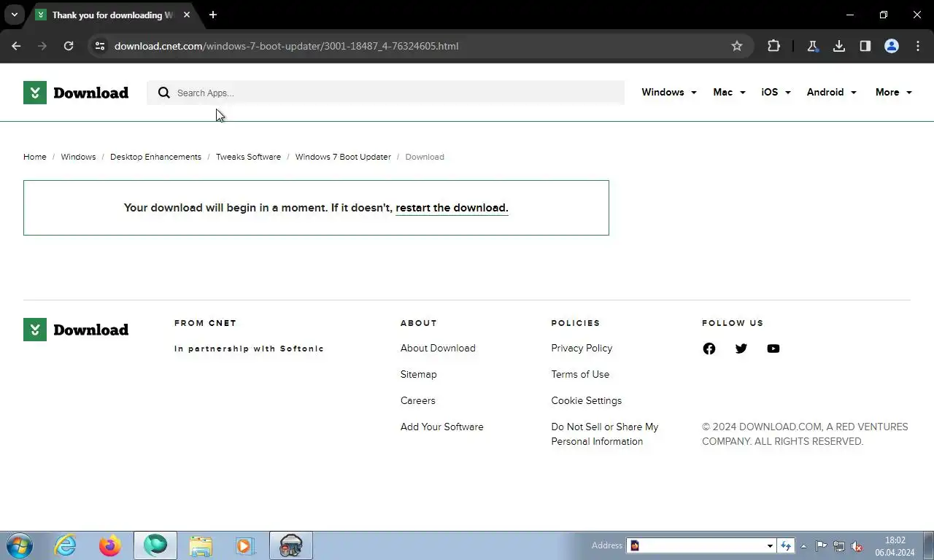View site information icon in address bar
Viewport: 934px width, 560px height.
pos(100,46)
